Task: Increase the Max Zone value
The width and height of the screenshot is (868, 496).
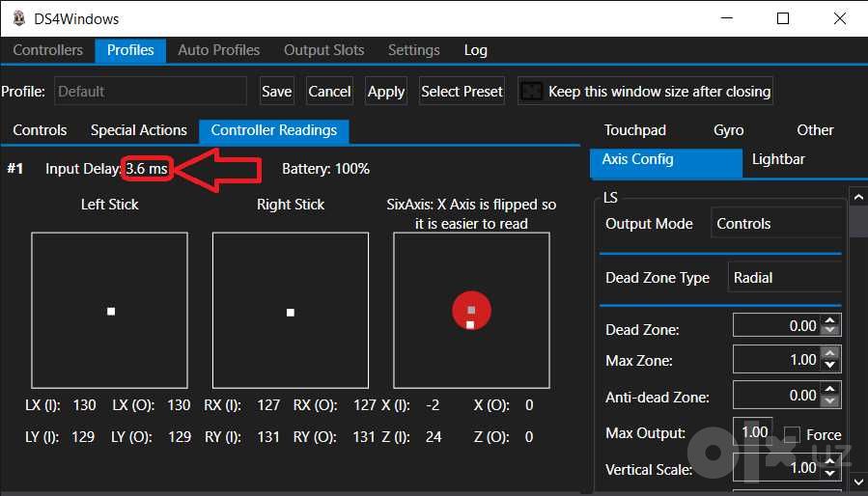Action: coord(829,354)
